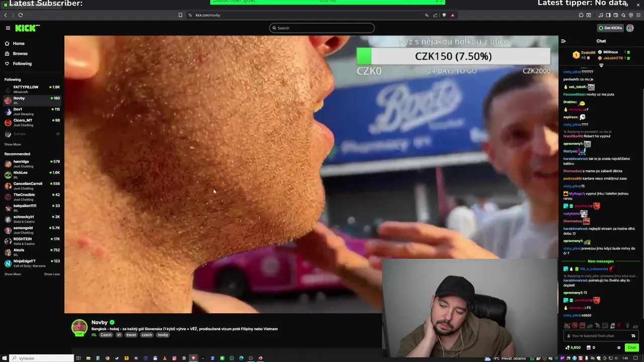Open Cicero_MT's channel

pos(32,122)
